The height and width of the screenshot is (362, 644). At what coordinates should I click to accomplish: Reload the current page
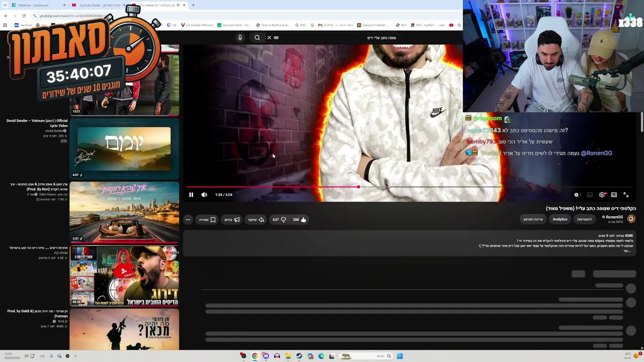click(24, 16)
